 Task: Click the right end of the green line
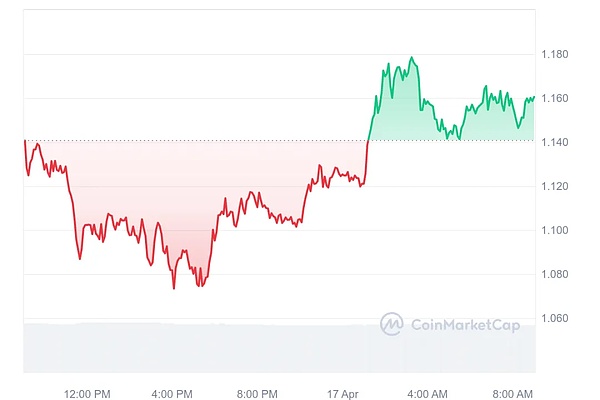(x=534, y=97)
